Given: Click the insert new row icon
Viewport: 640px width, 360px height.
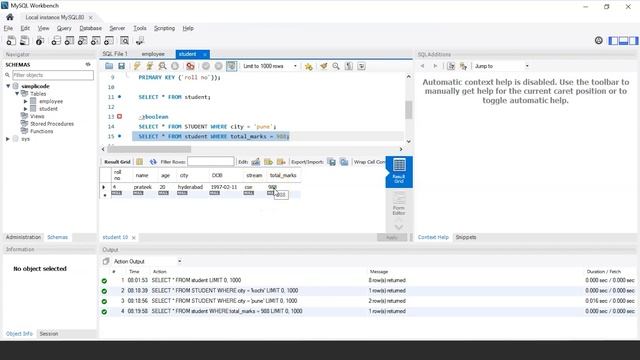Looking at the screenshot, I should tap(268, 162).
